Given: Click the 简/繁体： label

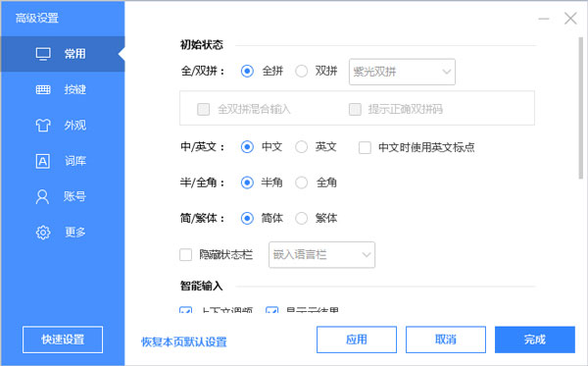Looking at the screenshot, I should 203,218.
